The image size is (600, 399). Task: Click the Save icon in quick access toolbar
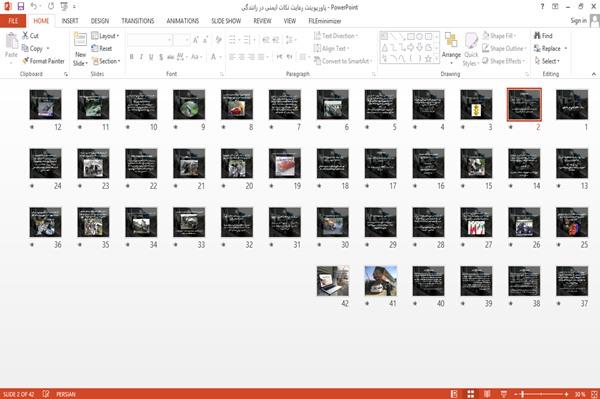(x=21, y=7)
